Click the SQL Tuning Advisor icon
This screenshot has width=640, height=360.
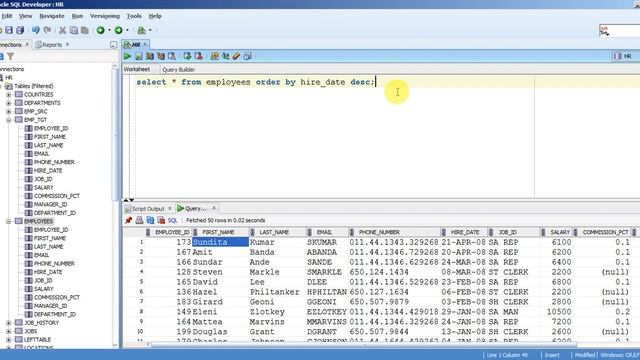(172, 56)
